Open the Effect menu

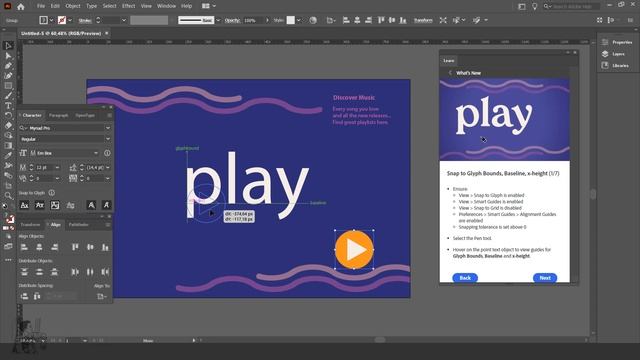point(129,6)
